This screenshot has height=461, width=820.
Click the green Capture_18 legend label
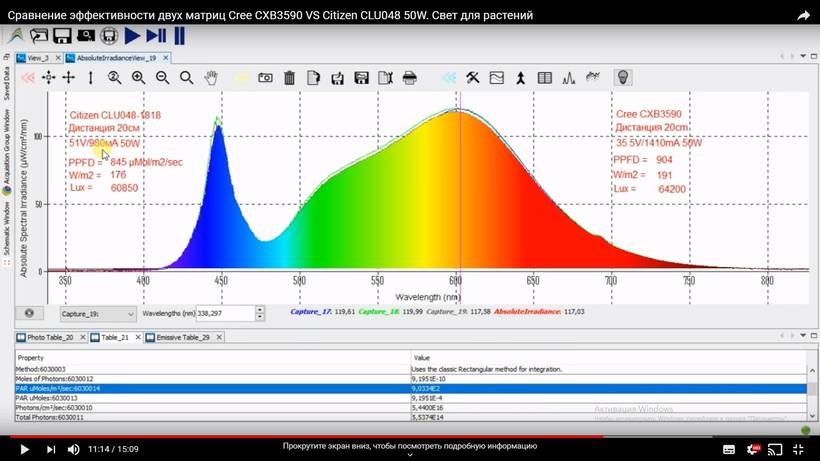click(x=379, y=312)
